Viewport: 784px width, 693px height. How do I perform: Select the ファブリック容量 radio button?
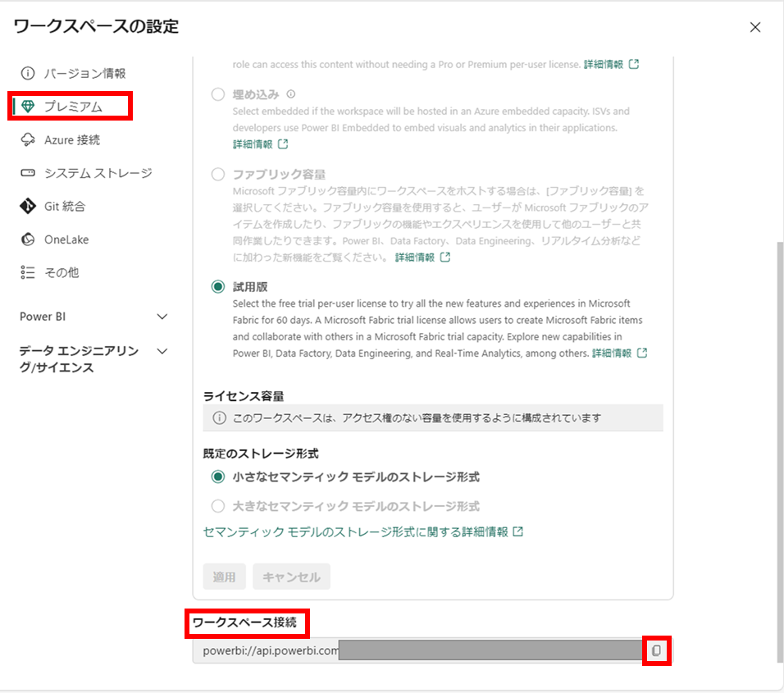coord(218,175)
